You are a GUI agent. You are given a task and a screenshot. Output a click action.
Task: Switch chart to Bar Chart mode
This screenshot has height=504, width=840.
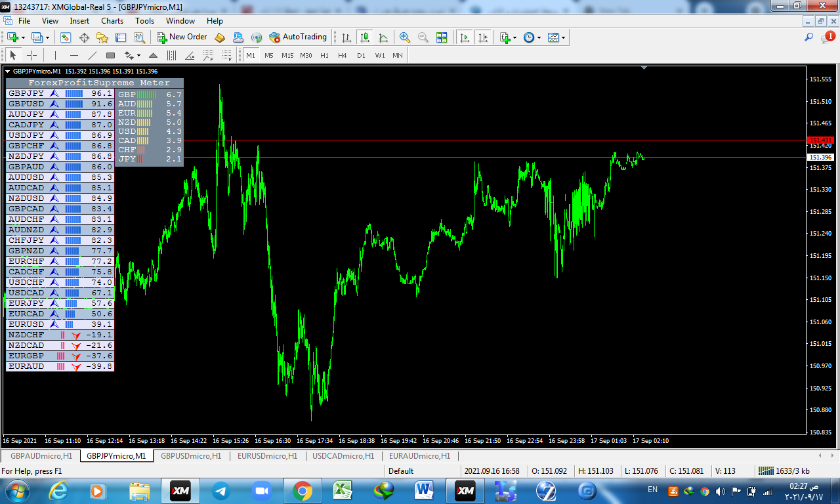[346, 37]
